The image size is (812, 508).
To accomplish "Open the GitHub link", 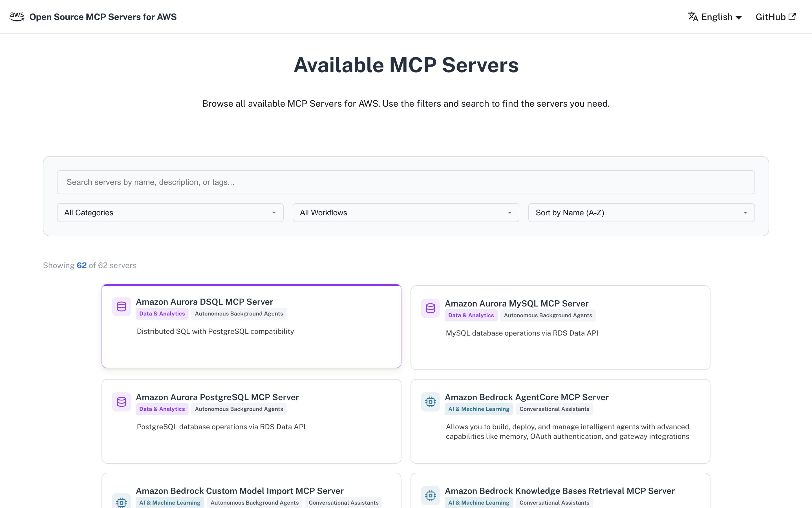I will [x=776, y=17].
